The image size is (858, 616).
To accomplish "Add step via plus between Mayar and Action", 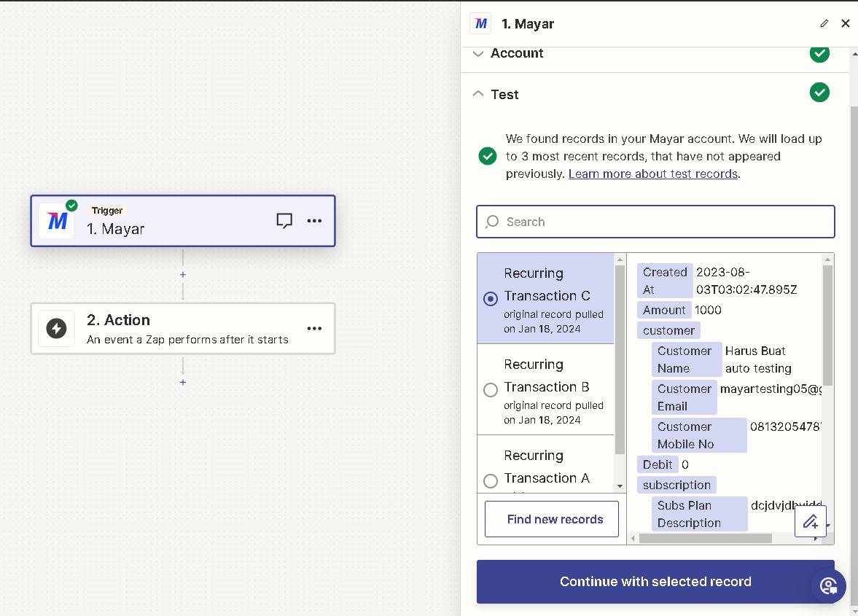I will point(183,275).
